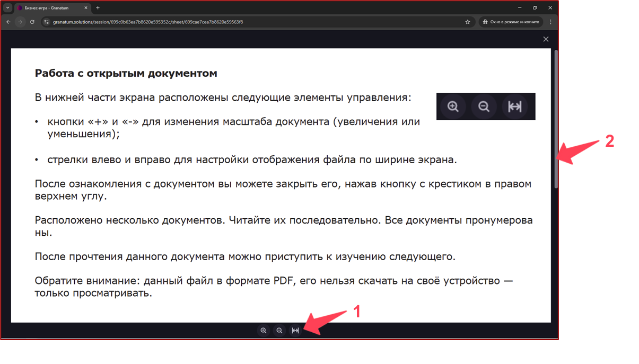The height and width of the screenshot is (364, 639).
Task: Reload the current page
Action: (x=32, y=22)
